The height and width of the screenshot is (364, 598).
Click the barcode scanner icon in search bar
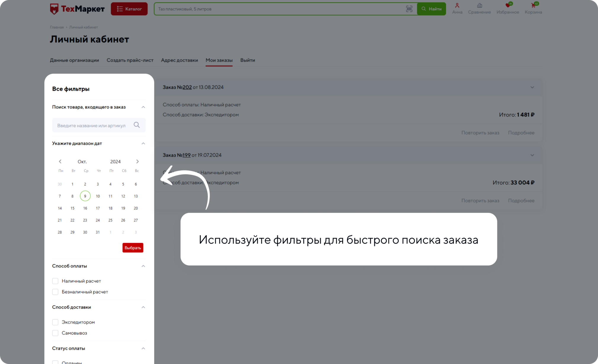409,9
